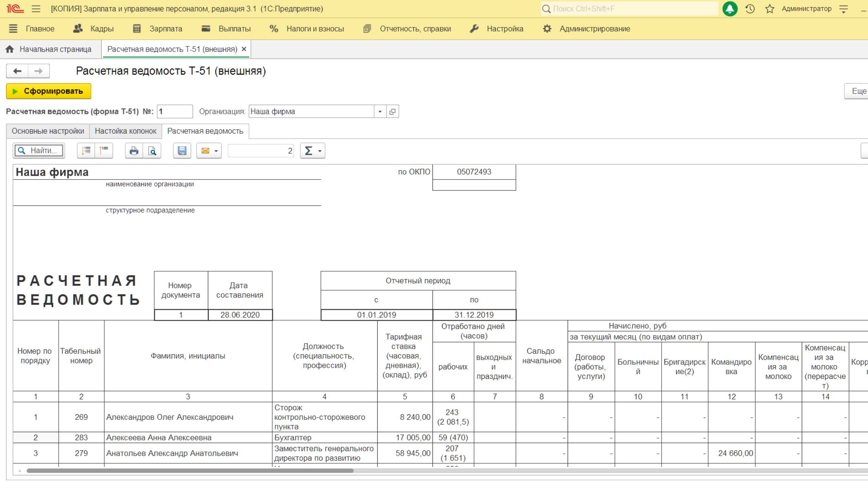Click the Найти search button
The width and height of the screenshot is (868, 488).
pyautogui.click(x=39, y=151)
